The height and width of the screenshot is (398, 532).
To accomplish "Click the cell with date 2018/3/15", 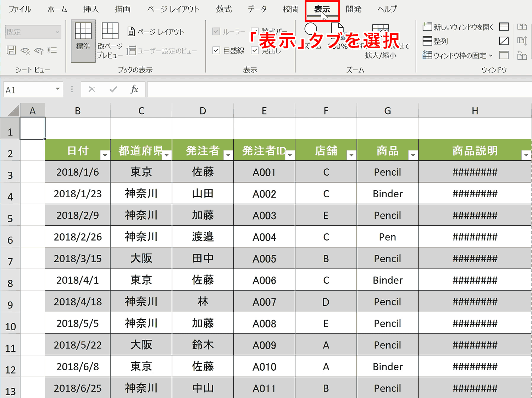I will point(78,258).
